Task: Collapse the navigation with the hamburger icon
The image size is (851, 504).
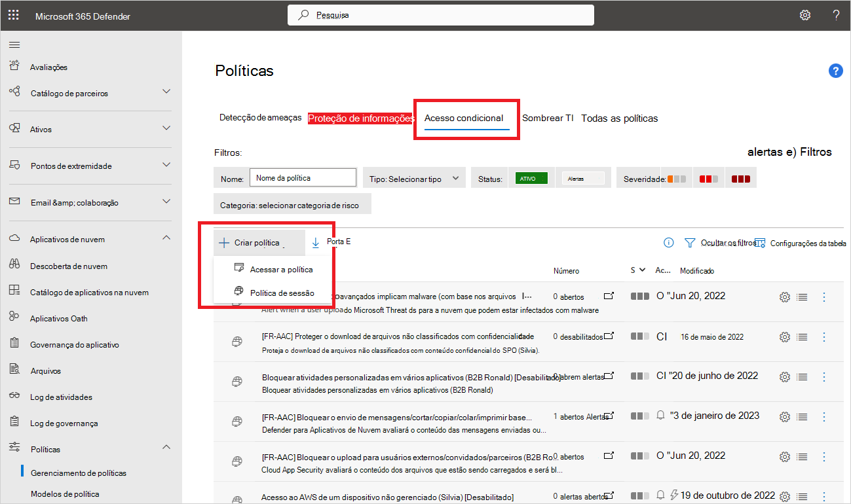Action: pos(14,45)
